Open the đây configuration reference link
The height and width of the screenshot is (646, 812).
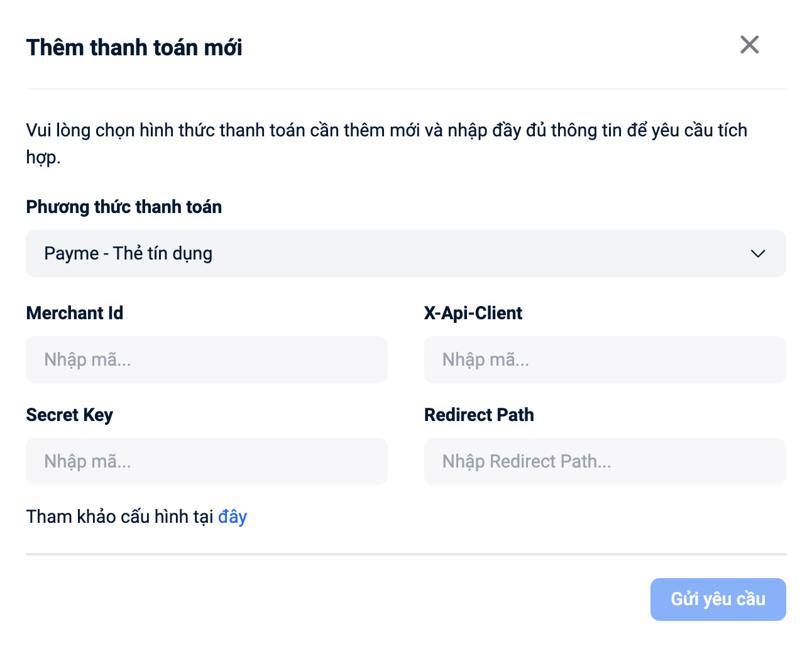click(x=233, y=517)
